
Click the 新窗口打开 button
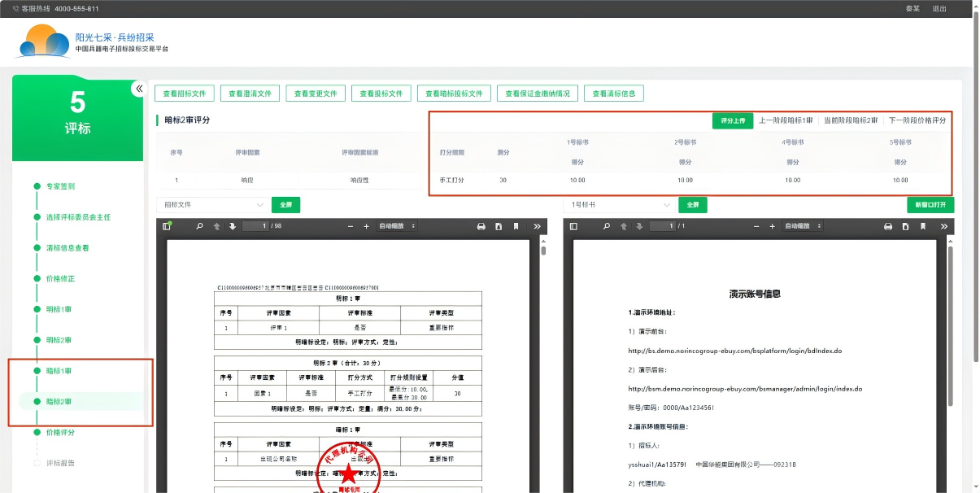coord(930,205)
